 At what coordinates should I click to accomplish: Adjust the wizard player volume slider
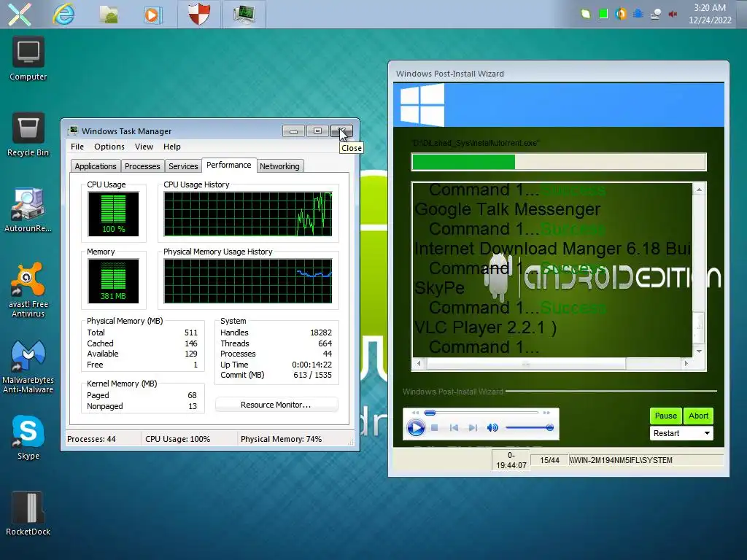pyautogui.click(x=529, y=427)
